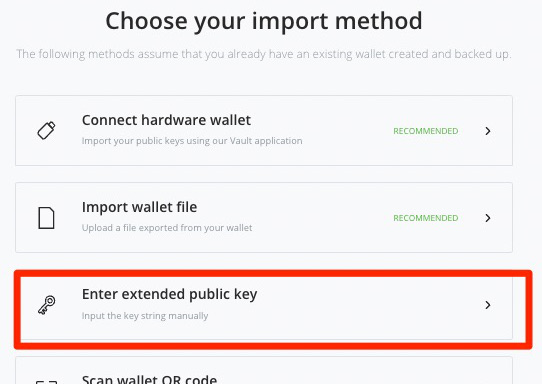Viewport: 542px width, 384px height.
Task: Open Enter extended public key chevron
Action: pyautogui.click(x=488, y=305)
